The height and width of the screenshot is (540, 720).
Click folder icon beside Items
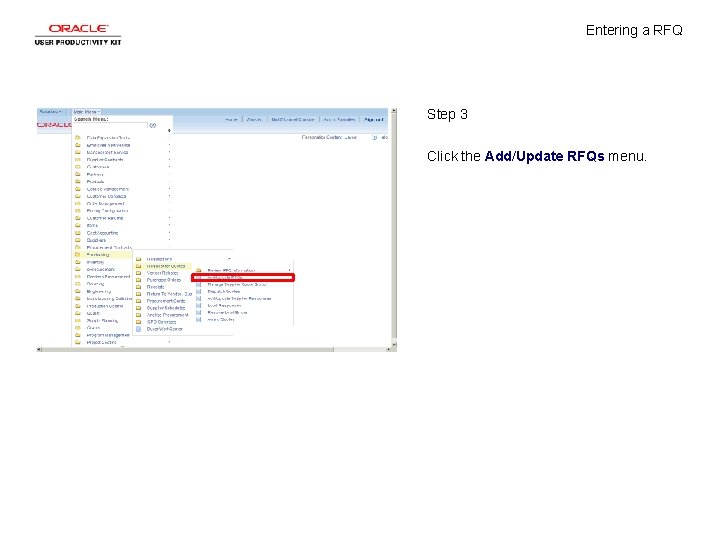[x=78, y=225]
